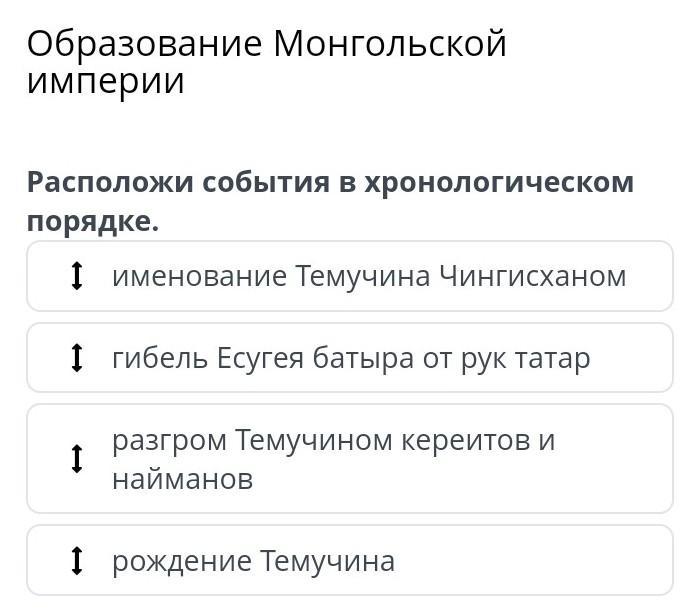This screenshot has width=695, height=615.
Task: Select the 'рождение Темучина' answer item
Action: pos(350,561)
